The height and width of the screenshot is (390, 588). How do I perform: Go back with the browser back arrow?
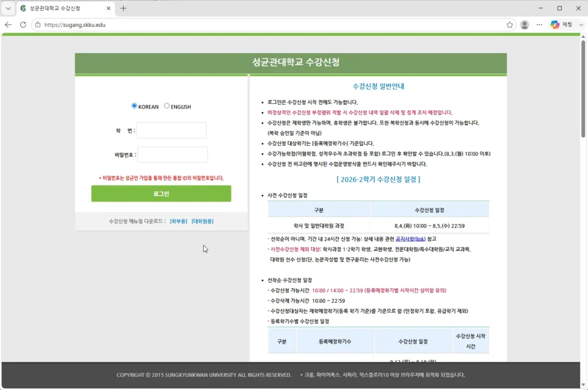[x=8, y=25]
